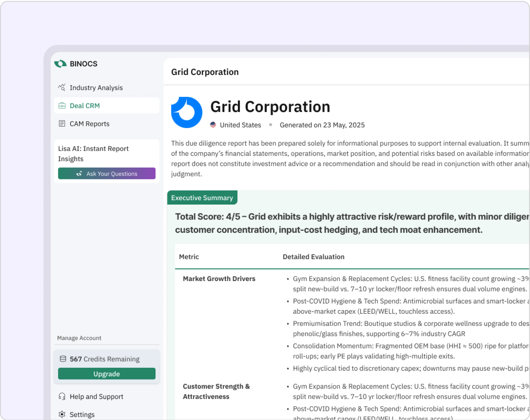Open Help and Support

coord(107,396)
